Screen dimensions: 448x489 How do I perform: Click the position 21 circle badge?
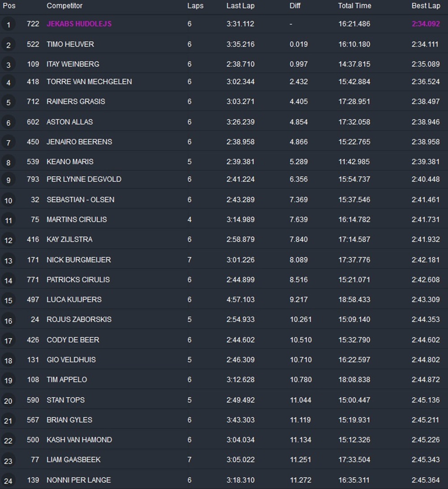tap(8, 420)
